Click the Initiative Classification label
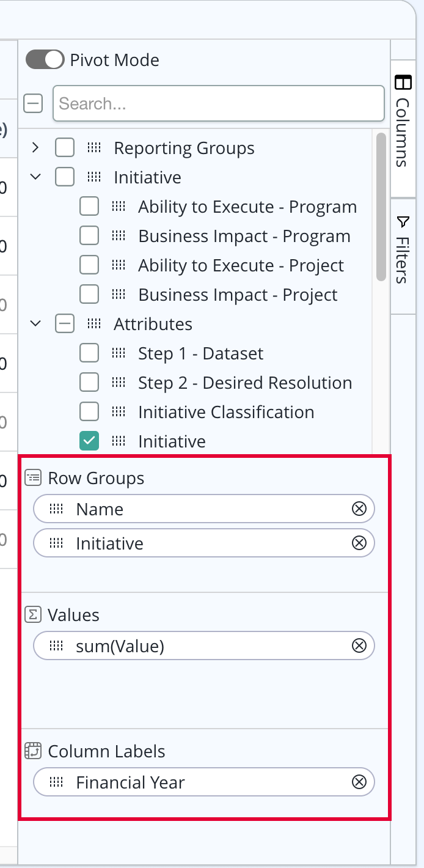Image resolution: width=424 pixels, height=868 pixels. (226, 412)
